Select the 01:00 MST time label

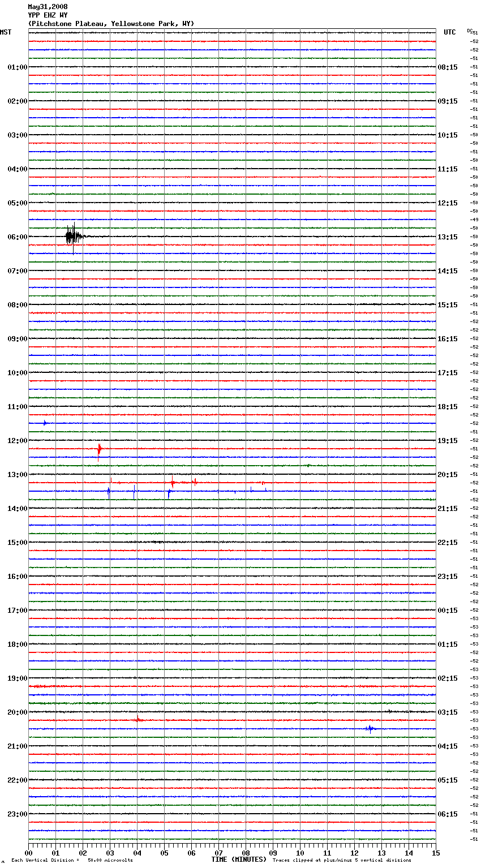[x=18, y=67]
